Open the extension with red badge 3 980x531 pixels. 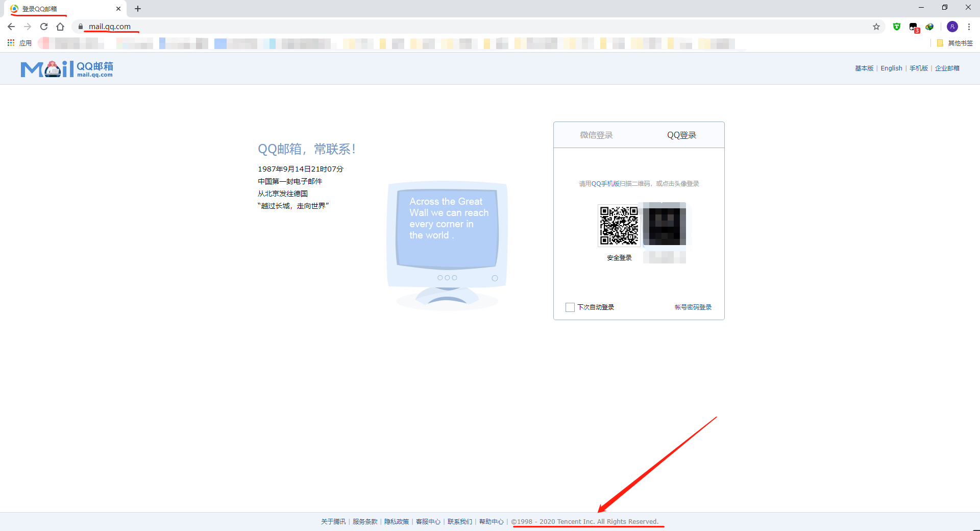click(x=914, y=27)
